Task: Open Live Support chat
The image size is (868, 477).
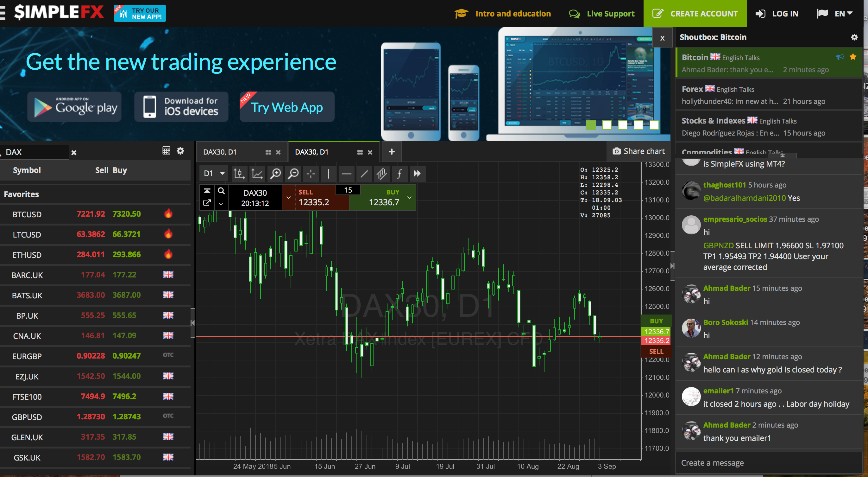Action: [602, 14]
